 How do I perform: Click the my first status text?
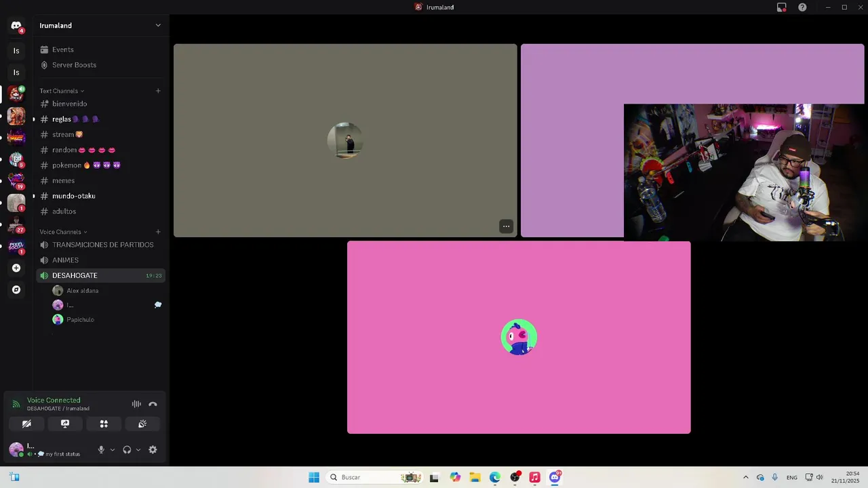(x=63, y=454)
